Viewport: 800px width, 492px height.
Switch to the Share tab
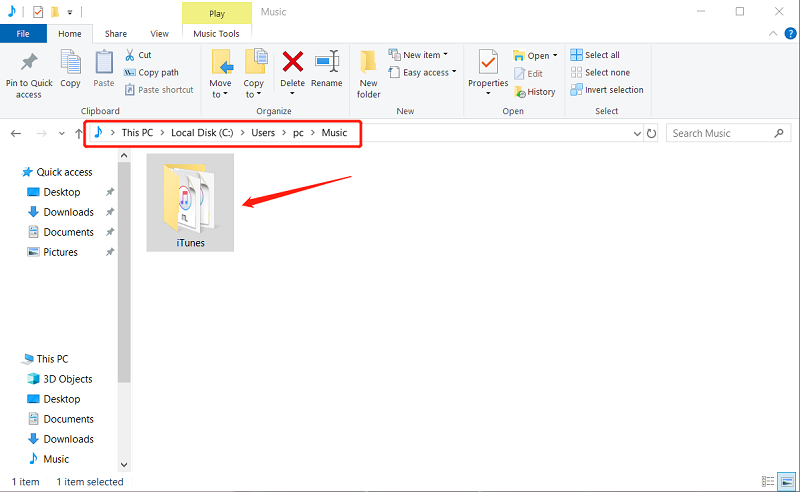coord(116,34)
